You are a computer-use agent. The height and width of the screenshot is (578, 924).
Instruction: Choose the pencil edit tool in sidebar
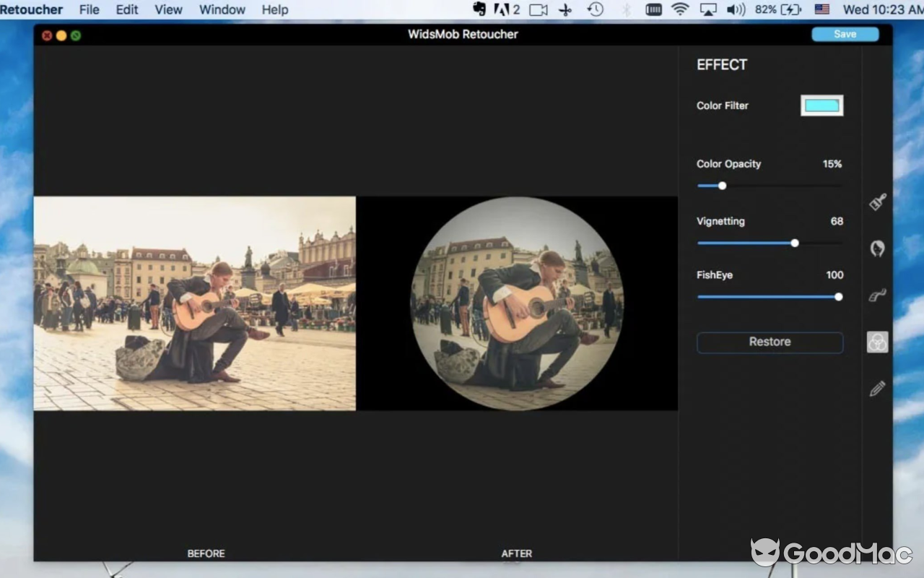(x=877, y=389)
